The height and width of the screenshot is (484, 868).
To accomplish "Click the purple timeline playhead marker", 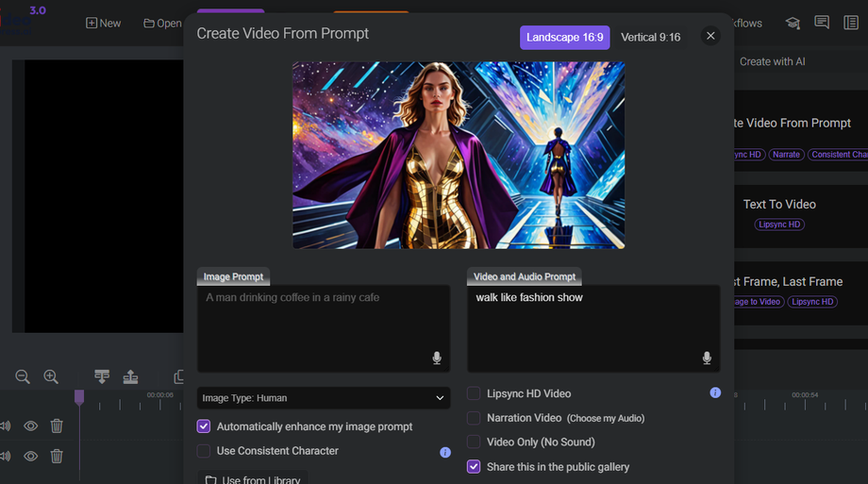I will [x=79, y=397].
